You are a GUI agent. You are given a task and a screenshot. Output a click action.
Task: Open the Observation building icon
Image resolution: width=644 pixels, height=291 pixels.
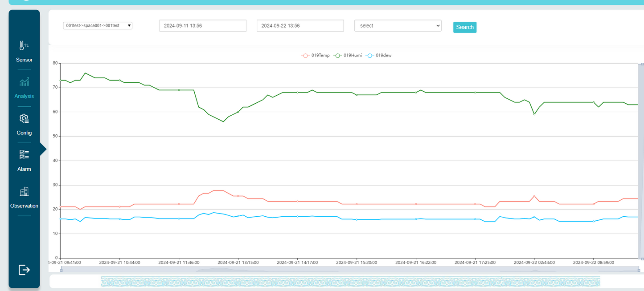[x=24, y=191]
